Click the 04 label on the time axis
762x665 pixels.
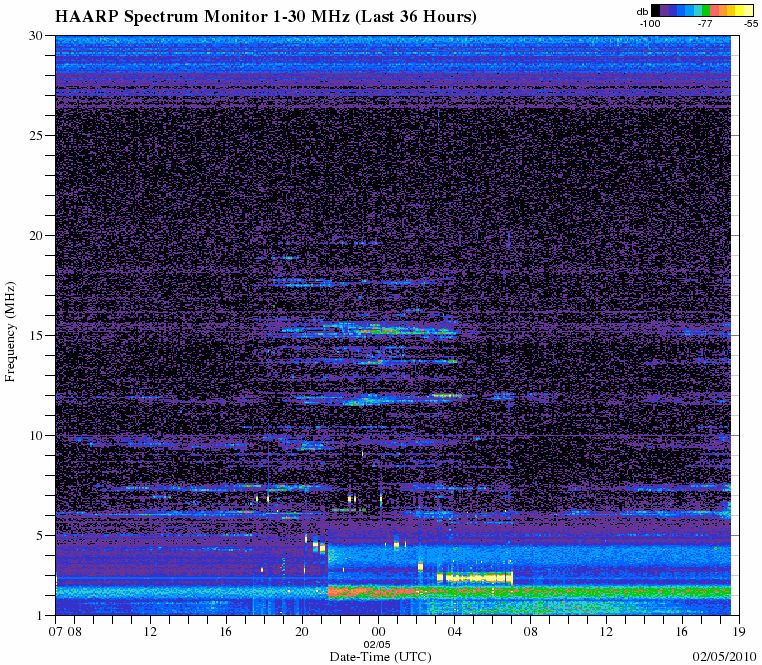454,631
